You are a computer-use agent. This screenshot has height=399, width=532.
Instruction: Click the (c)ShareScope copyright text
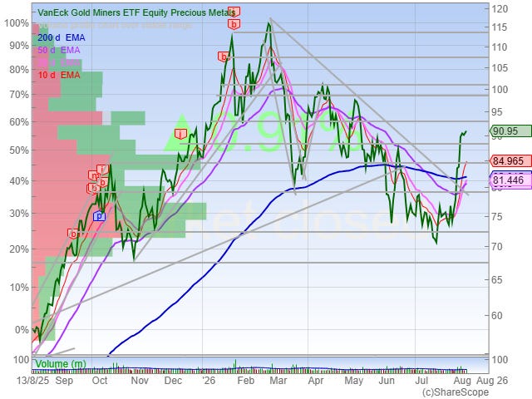[x=456, y=392]
